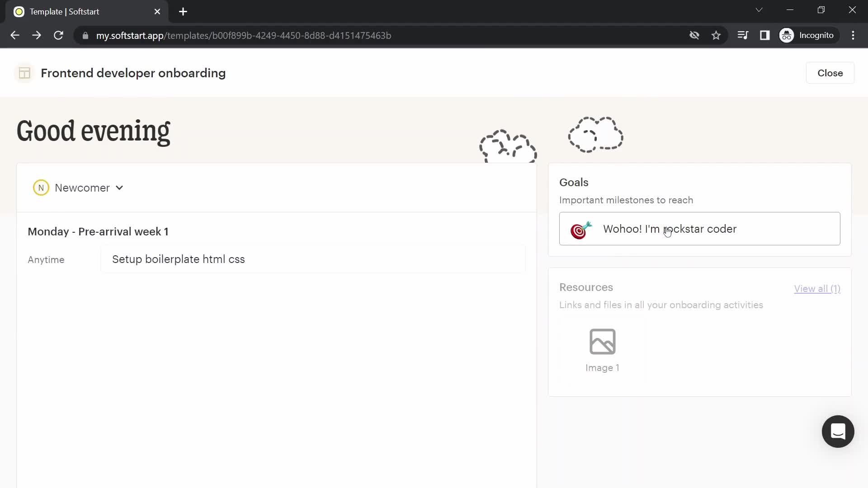Click the Softstart app icon in tab
This screenshot has height=488, width=868.
pyautogui.click(x=19, y=11)
